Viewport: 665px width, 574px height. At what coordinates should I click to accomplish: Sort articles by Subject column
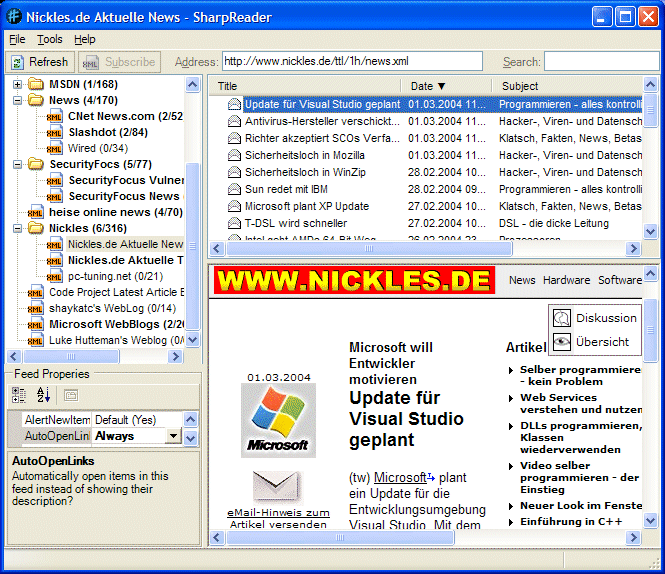point(567,86)
